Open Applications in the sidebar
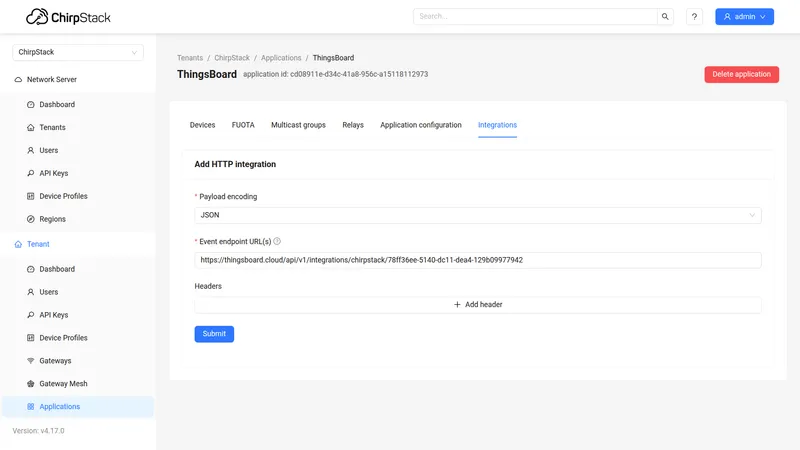Image resolution: width=800 pixels, height=450 pixels. pyautogui.click(x=78, y=407)
